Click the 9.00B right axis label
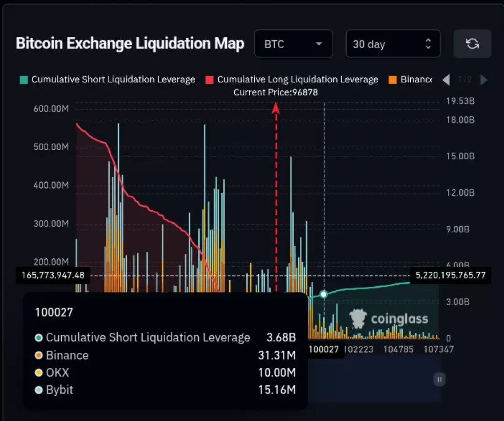 [x=458, y=229]
